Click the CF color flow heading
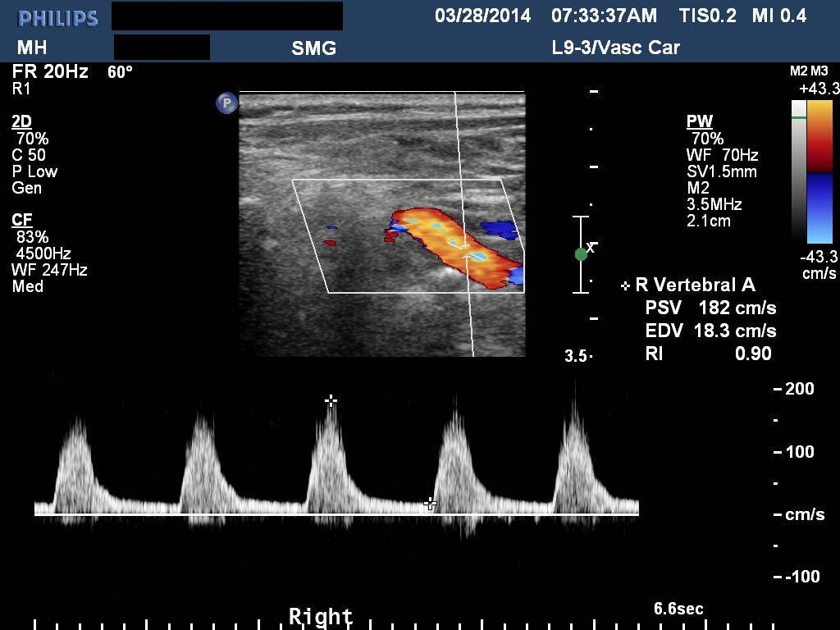Screen dimensions: 840x630 22,220
